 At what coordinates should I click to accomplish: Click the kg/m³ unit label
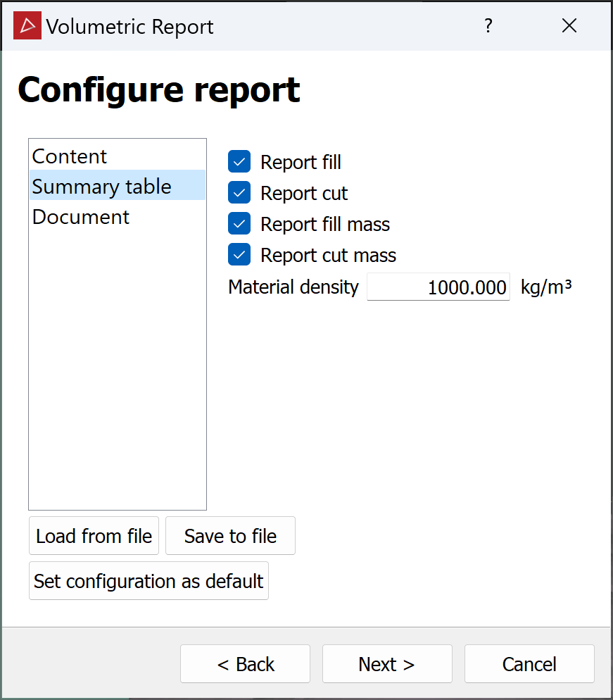click(x=545, y=287)
